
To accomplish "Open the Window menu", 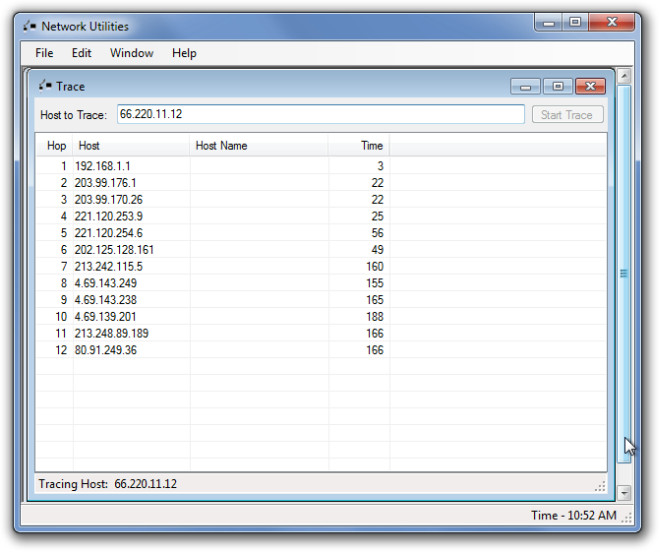I will coord(132,53).
